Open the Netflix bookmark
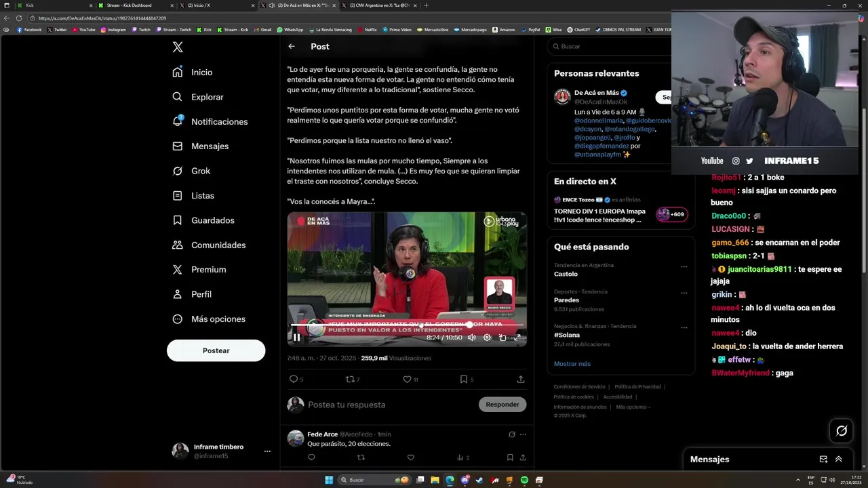868x488 pixels. pos(367,30)
